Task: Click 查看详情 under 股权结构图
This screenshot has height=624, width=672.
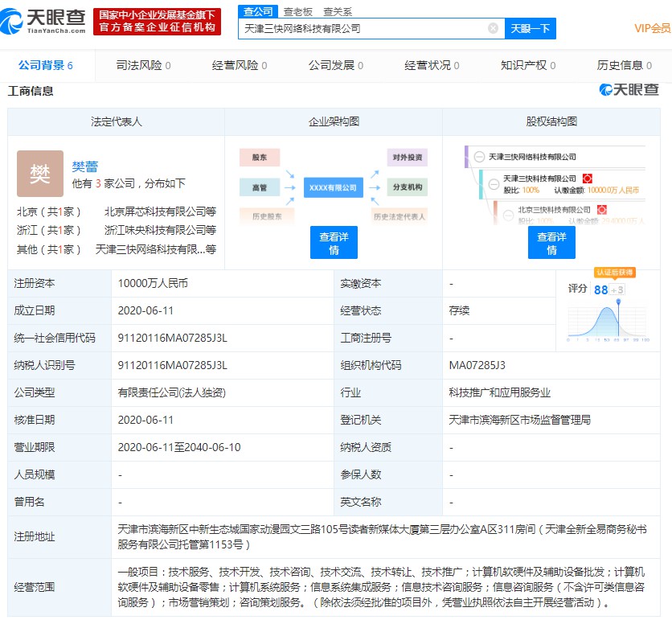Action: pyautogui.click(x=551, y=243)
